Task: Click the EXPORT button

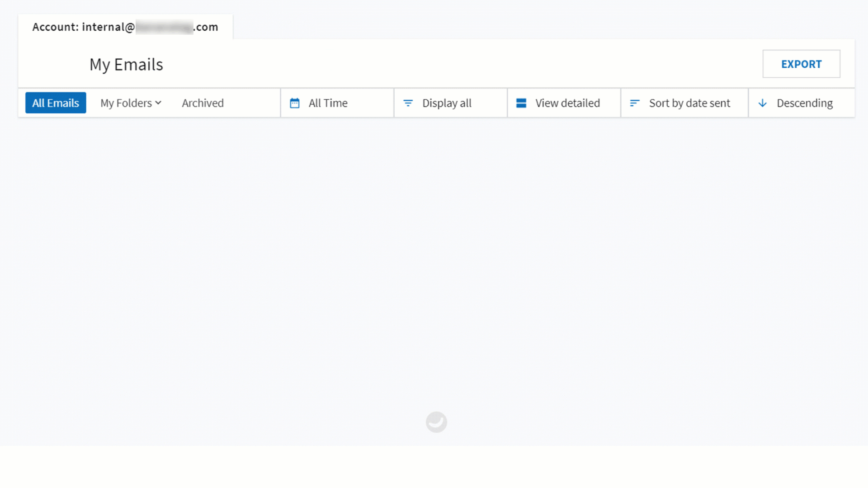Action: (801, 64)
